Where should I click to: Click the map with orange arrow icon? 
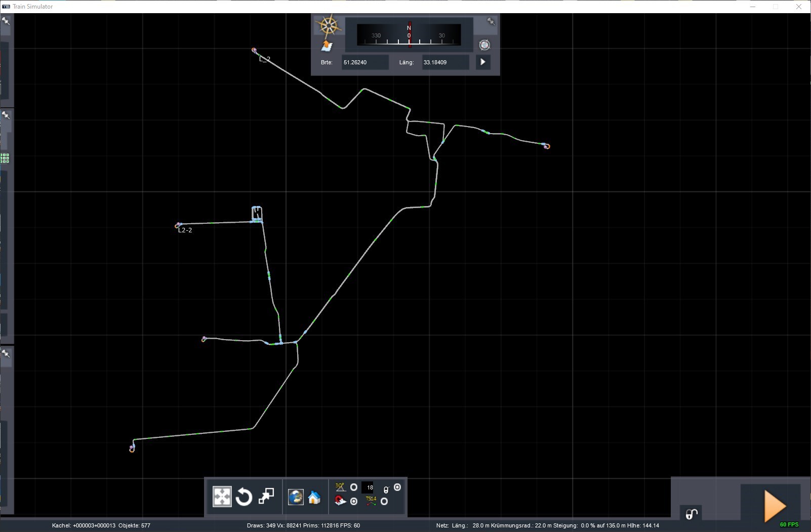(x=327, y=46)
